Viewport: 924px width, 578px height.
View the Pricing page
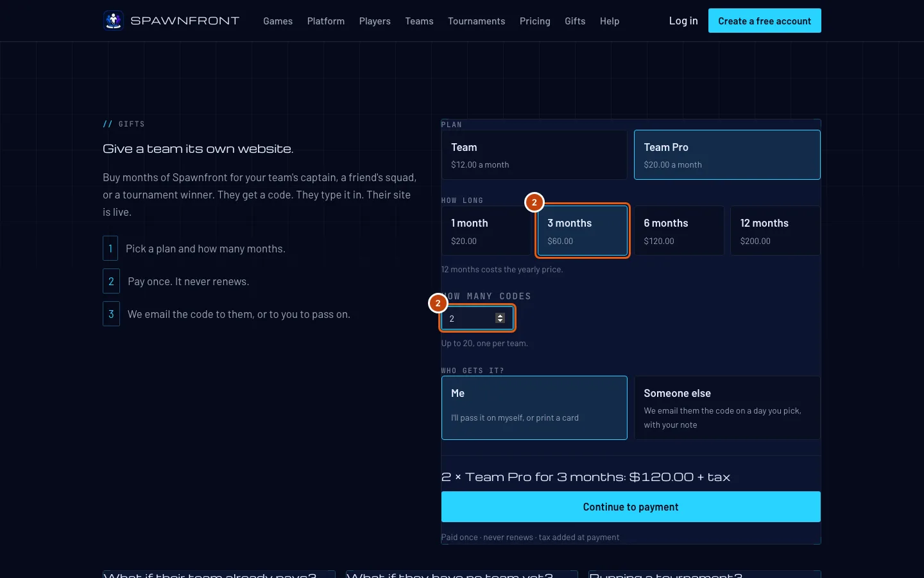pyautogui.click(x=535, y=21)
